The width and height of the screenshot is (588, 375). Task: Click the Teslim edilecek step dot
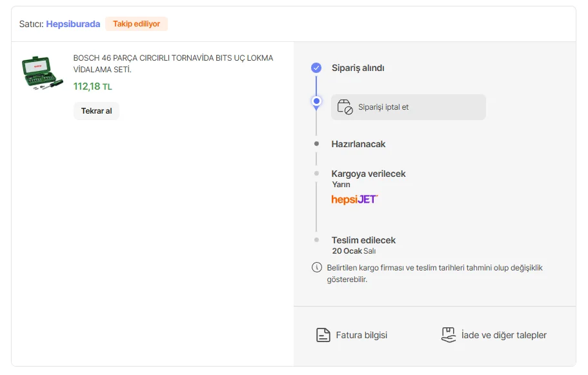(316, 240)
